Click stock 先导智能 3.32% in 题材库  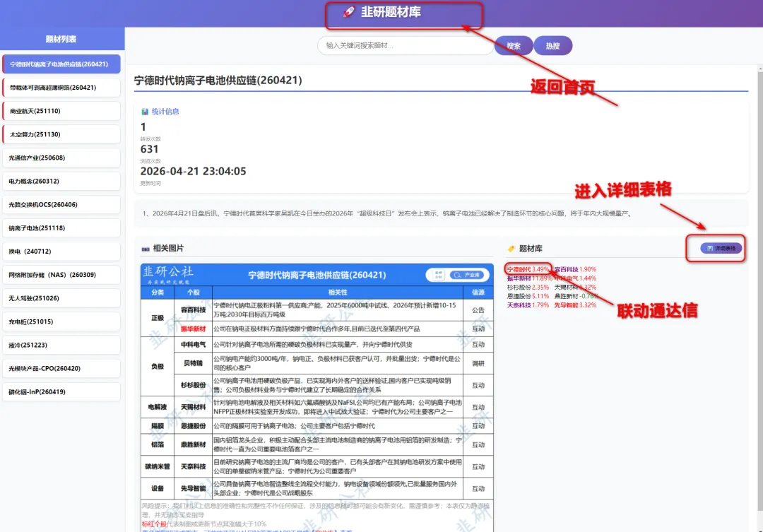point(574,305)
